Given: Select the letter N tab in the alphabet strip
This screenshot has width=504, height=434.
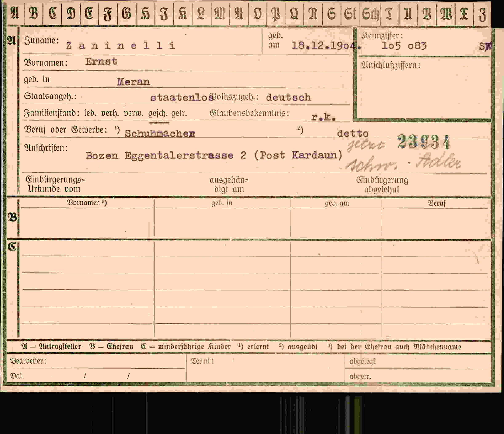Looking at the screenshot, I should [x=239, y=13].
